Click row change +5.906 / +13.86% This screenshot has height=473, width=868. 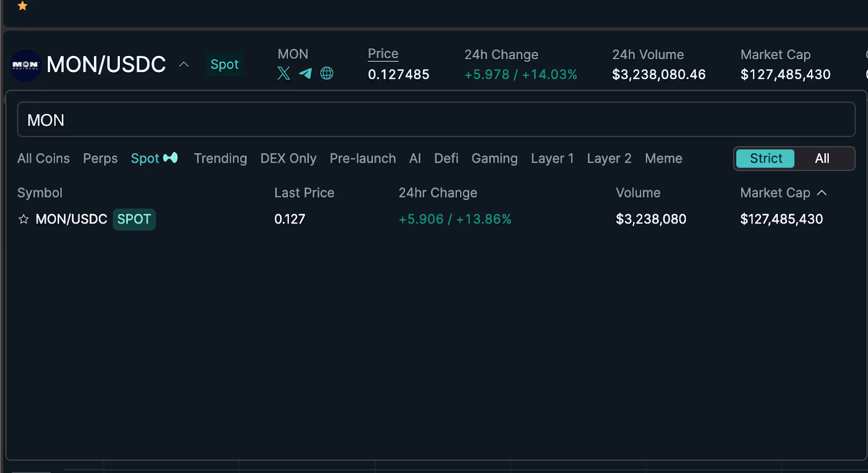tap(455, 219)
